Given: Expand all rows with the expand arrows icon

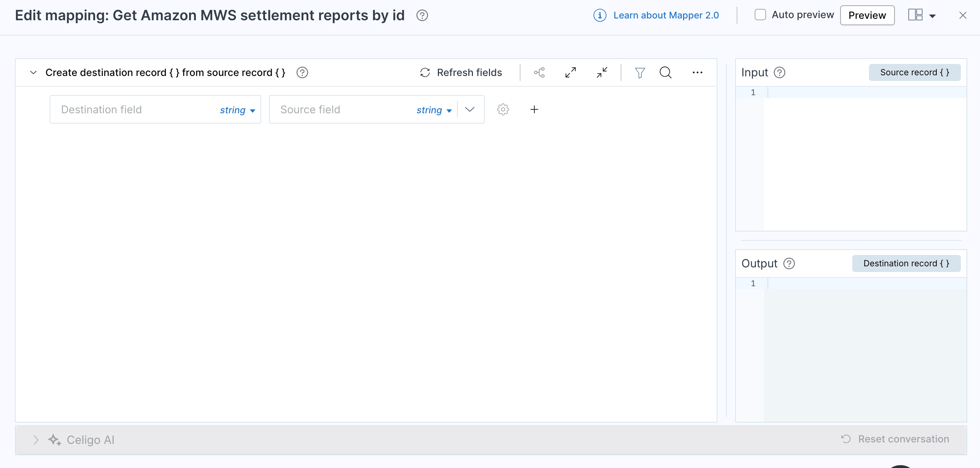Looking at the screenshot, I should click(570, 72).
